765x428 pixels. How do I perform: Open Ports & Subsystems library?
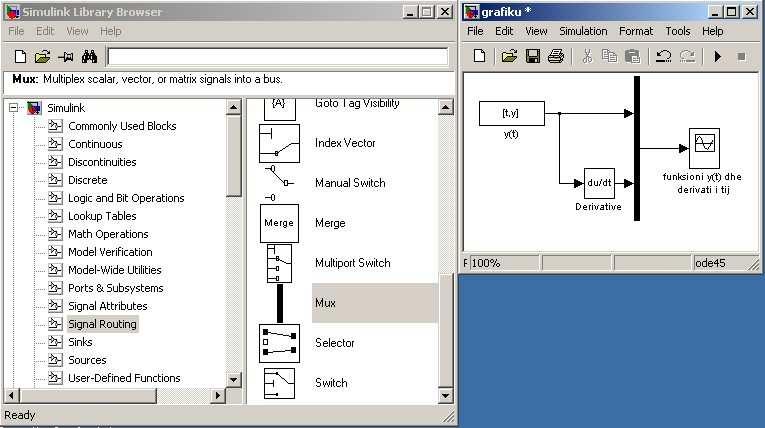(x=116, y=288)
